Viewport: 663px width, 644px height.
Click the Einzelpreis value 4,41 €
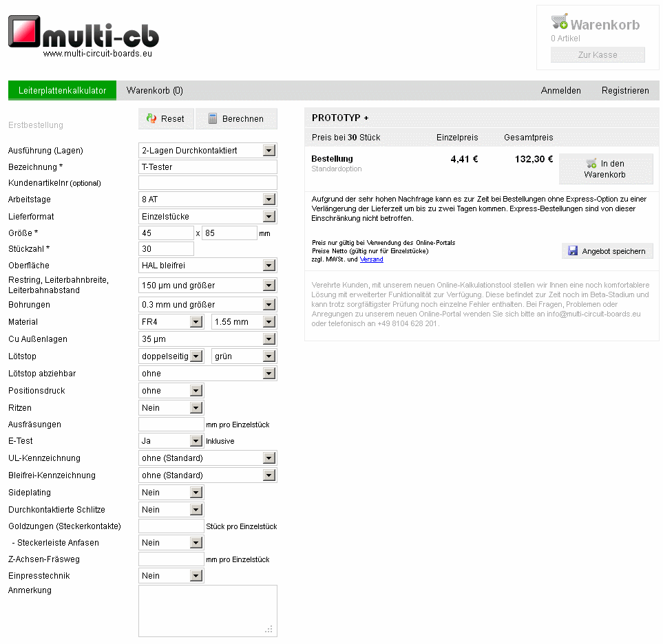464,160
